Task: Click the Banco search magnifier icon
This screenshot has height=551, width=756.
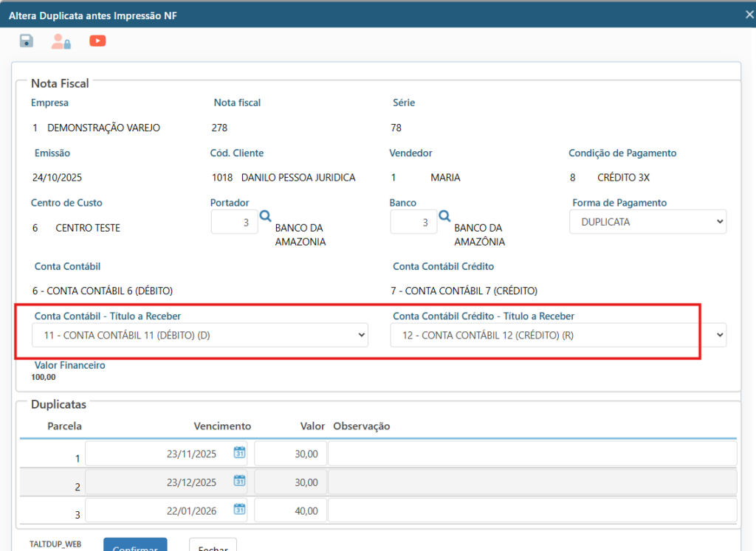Action: click(x=444, y=216)
